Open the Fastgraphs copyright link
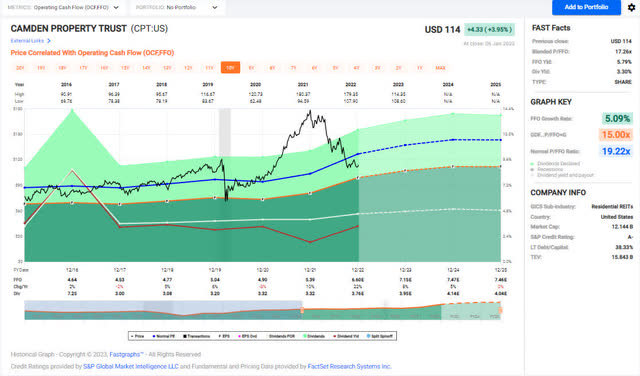Screen dimensions: 640x376 (x=126, y=354)
